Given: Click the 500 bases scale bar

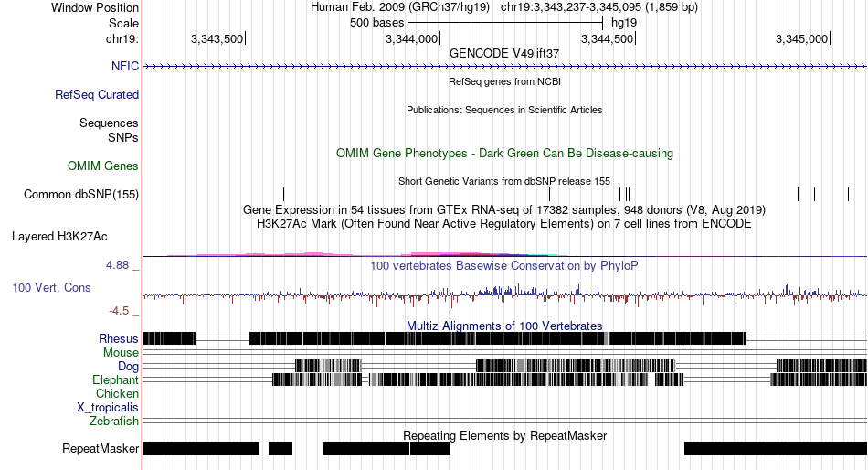Looking at the screenshot, I should (505, 23).
